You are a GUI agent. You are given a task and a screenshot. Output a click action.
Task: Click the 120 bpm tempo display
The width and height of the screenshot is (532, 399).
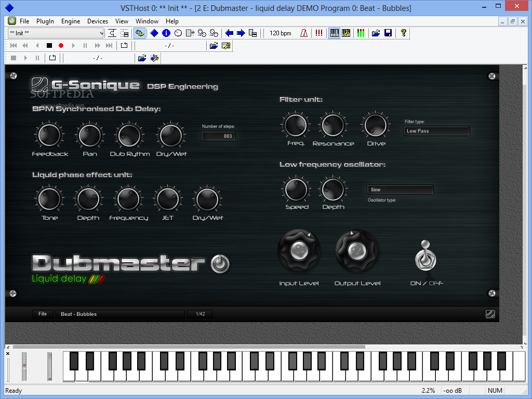pos(280,33)
